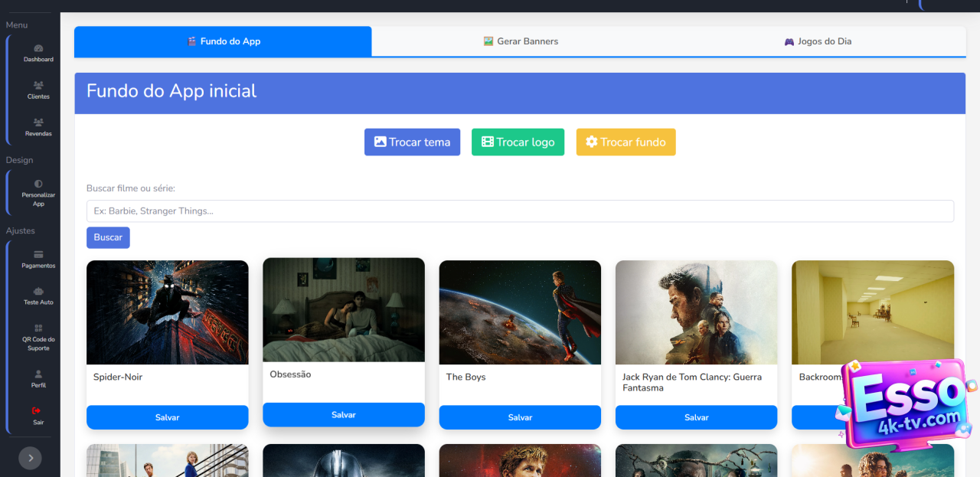Click the Obsessão title text

(290, 374)
